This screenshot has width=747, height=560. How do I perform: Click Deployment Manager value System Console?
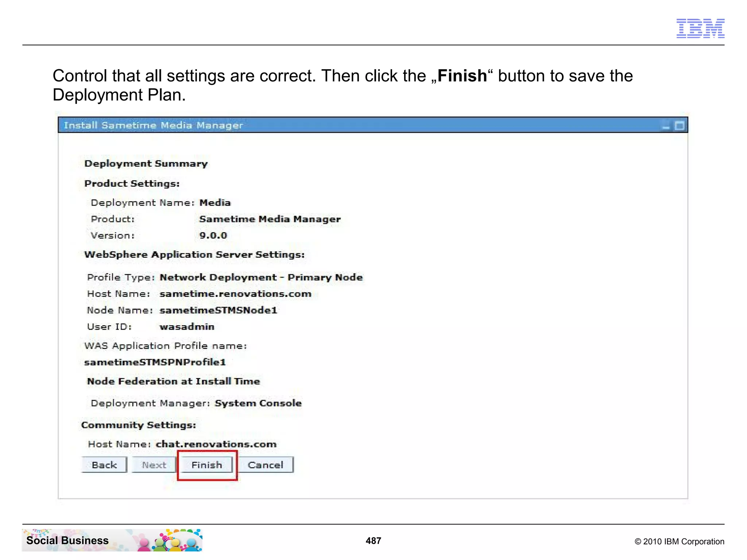point(258,403)
